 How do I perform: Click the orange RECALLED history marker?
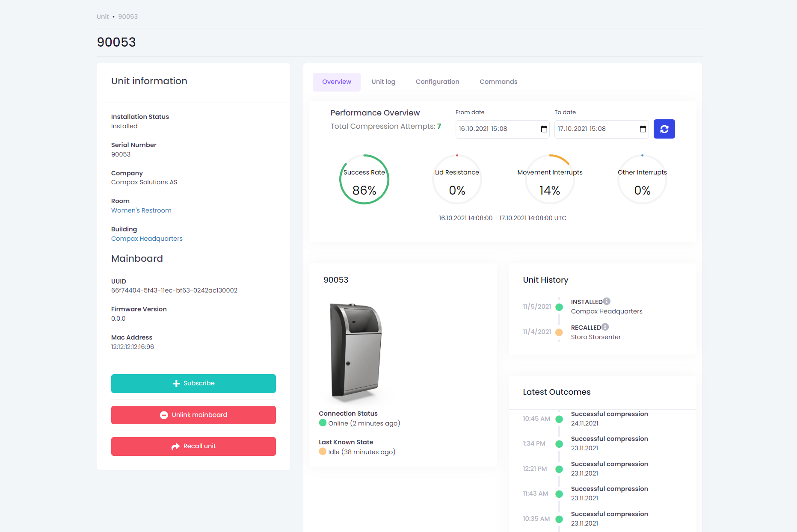(559, 332)
